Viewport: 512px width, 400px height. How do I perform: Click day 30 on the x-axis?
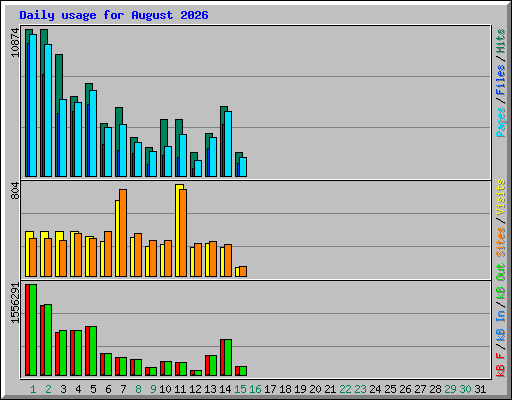pos(465,389)
